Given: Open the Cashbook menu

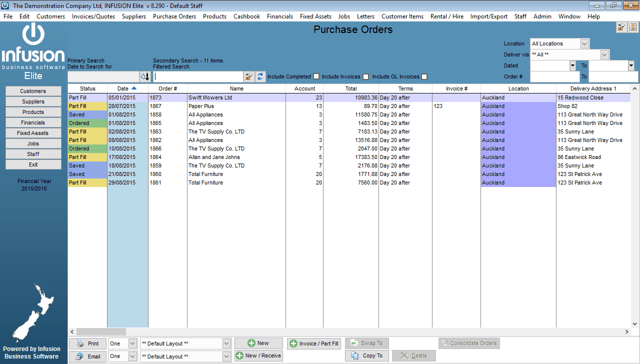Looking at the screenshot, I should [x=247, y=16].
